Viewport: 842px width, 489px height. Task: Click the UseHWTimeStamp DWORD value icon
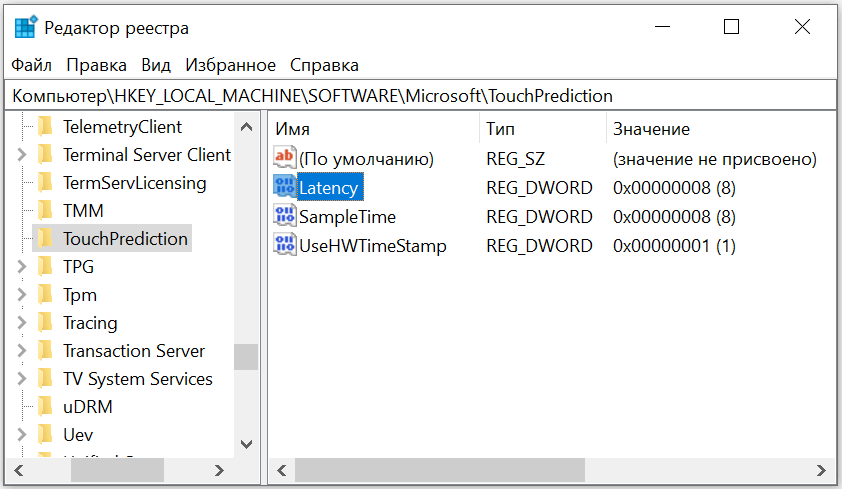coord(285,245)
